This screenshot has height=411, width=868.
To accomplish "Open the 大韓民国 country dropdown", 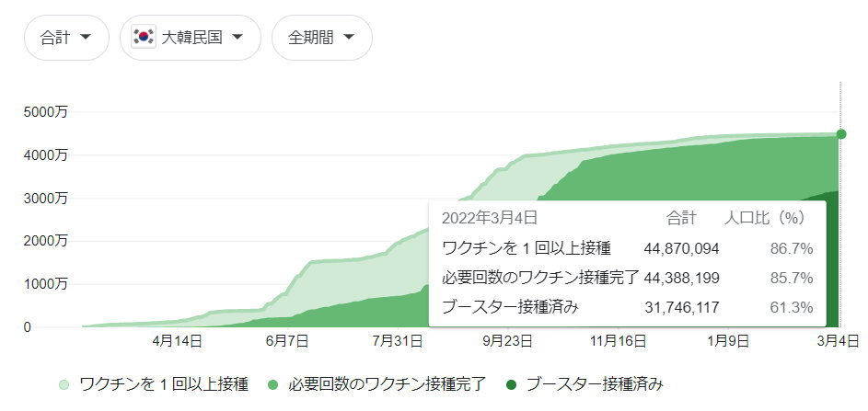I will click(x=190, y=38).
